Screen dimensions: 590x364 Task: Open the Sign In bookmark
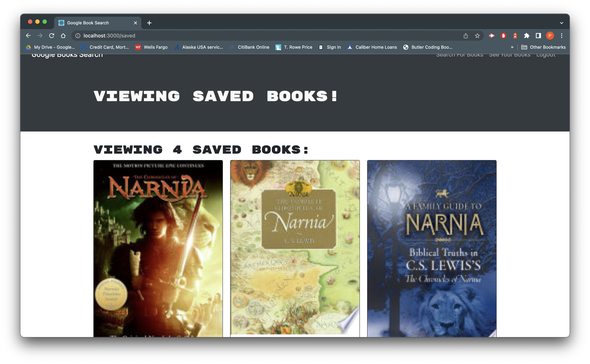point(330,47)
